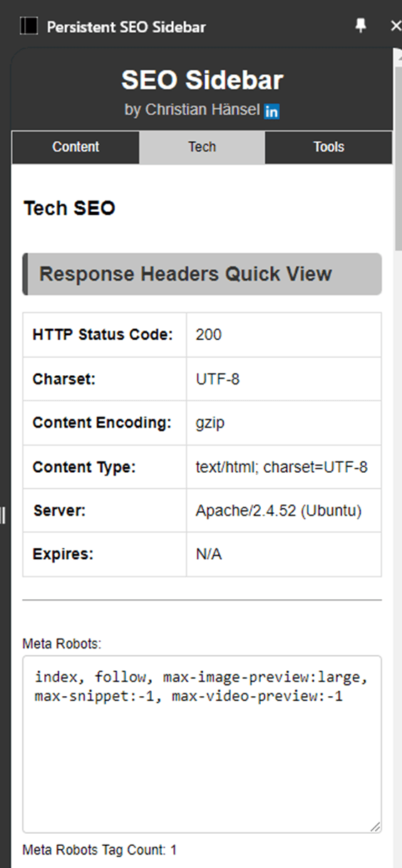Image resolution: width=402 pixels, height=868 pixels.
Task: Click the Expires N/A cell
Action: coord(284,554)
